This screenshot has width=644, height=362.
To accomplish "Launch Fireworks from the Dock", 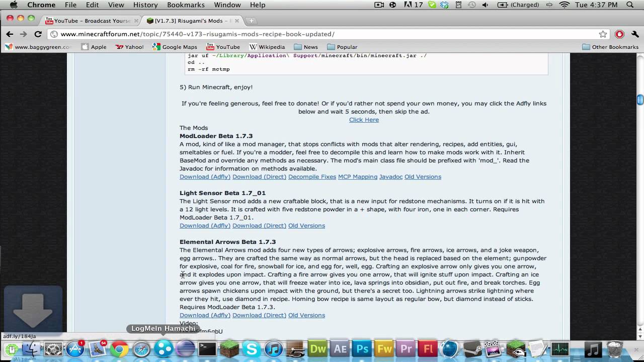I will click(x=384, y=348).
